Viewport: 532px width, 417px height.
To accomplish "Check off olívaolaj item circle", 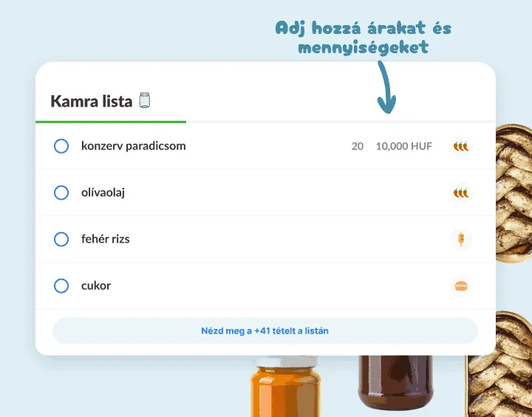I will 61,192.
